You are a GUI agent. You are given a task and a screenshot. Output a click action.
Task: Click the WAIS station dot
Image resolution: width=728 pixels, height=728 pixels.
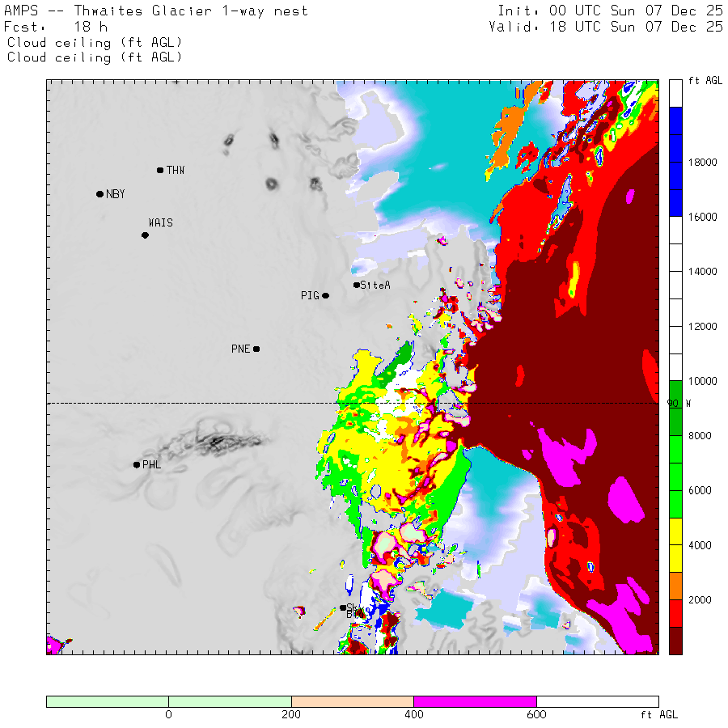tap(145, 235)
